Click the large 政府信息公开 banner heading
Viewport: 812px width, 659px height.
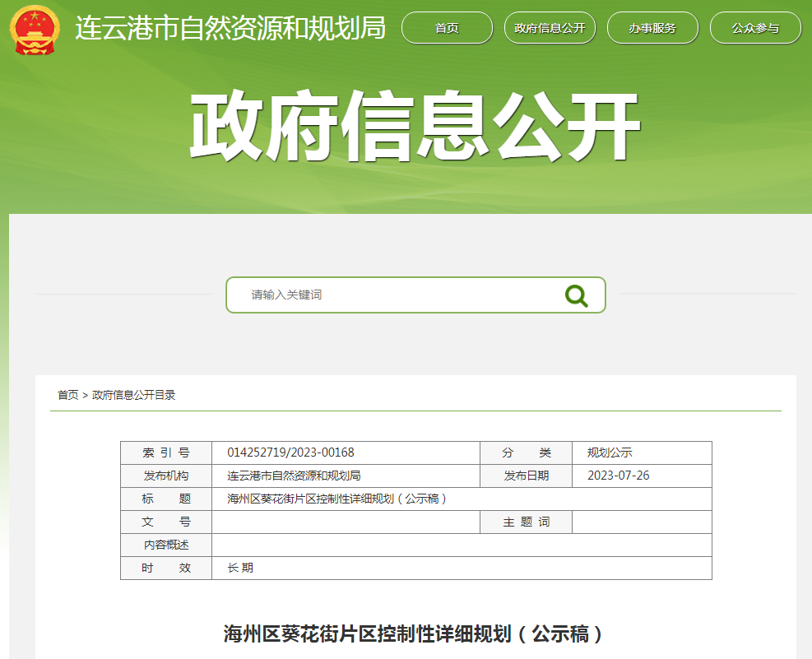point(415,126)
